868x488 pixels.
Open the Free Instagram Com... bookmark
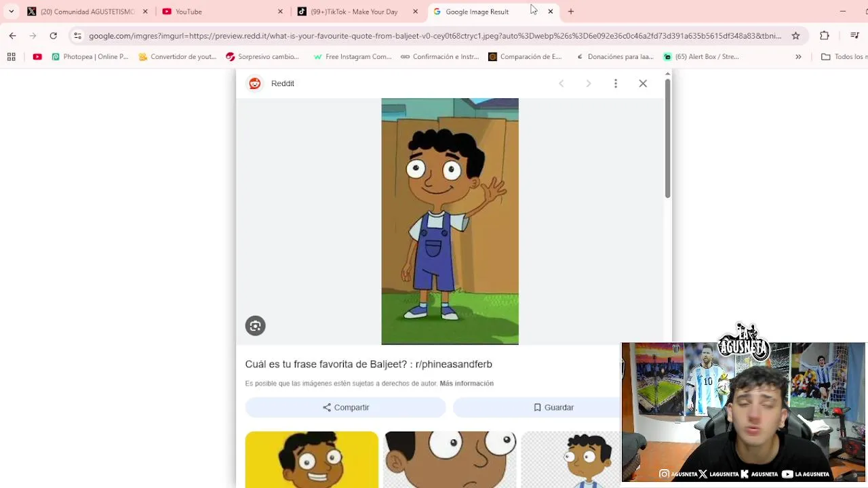352,57
